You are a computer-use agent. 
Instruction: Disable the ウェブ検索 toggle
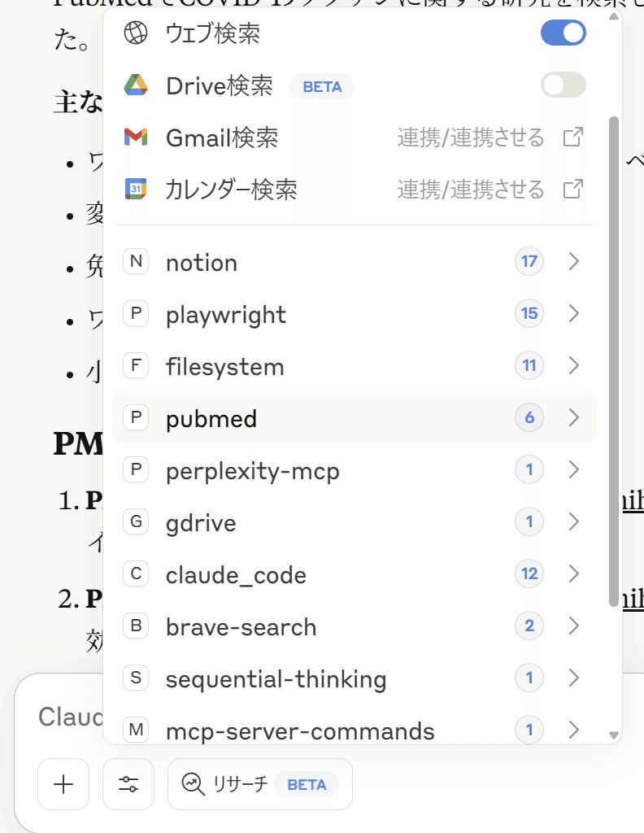(563, 33)
